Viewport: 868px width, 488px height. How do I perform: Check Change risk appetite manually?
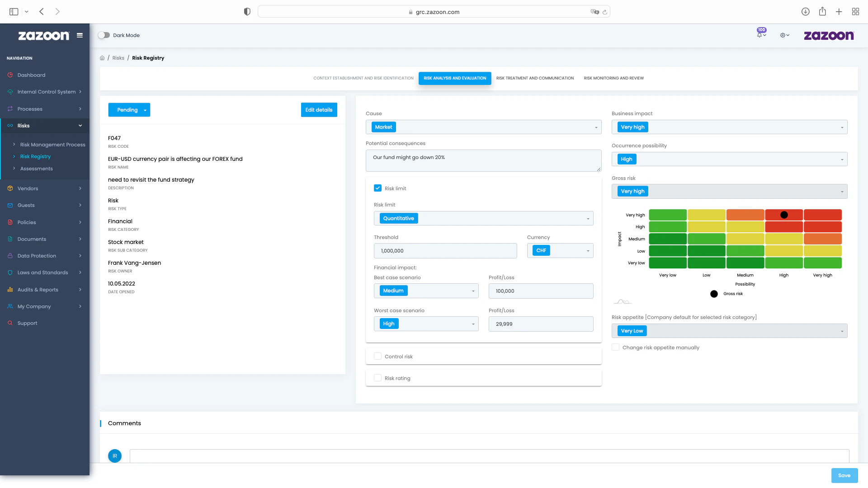(x=615, y=347)
